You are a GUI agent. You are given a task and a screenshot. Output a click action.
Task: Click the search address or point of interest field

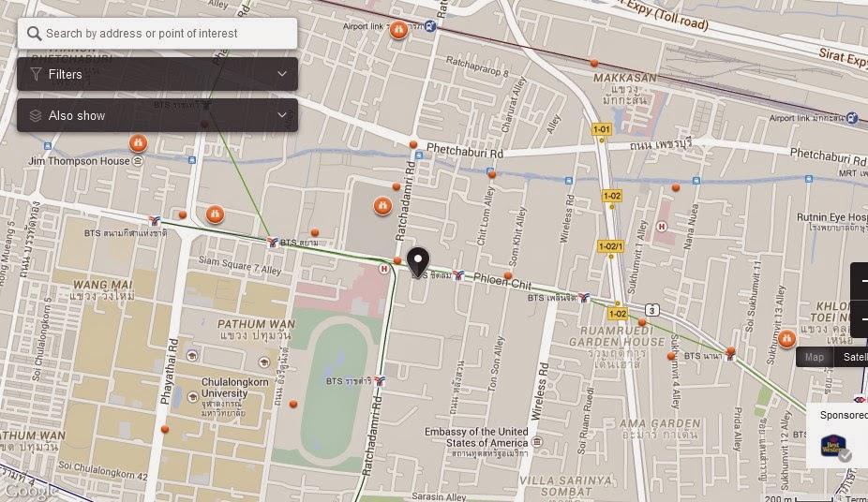(x=157, y=33)
